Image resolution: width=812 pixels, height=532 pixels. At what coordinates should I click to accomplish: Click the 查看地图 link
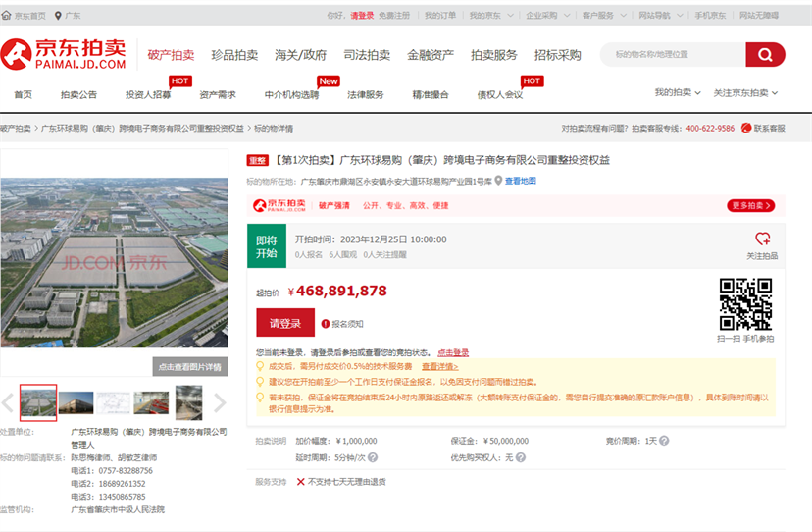(521, 181)
